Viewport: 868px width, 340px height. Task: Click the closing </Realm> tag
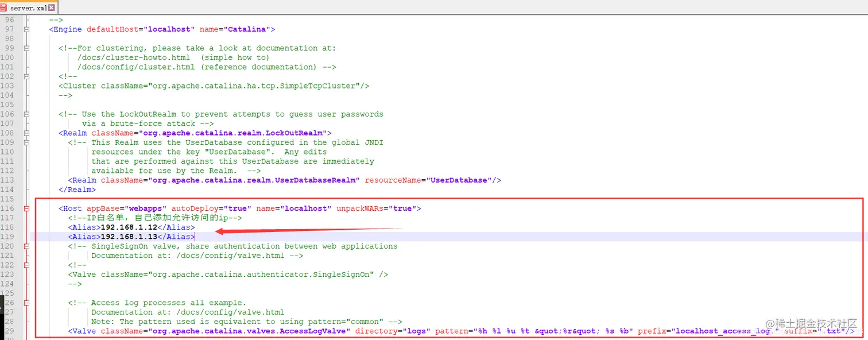[77, 190]
